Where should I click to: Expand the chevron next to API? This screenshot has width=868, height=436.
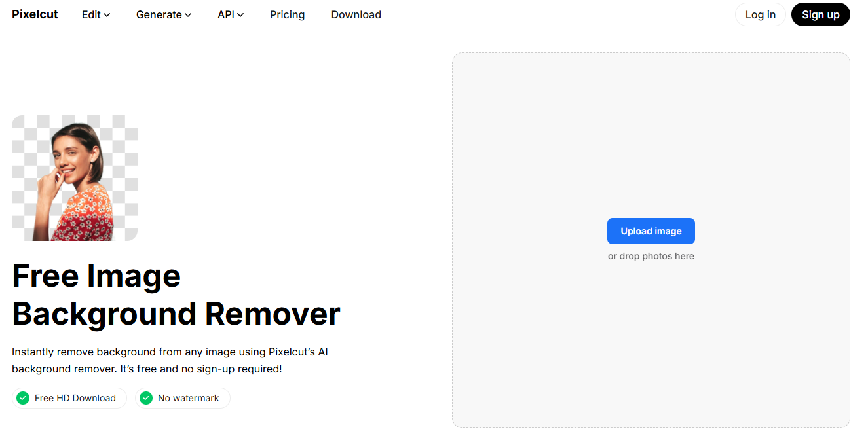tap(240, 15)
